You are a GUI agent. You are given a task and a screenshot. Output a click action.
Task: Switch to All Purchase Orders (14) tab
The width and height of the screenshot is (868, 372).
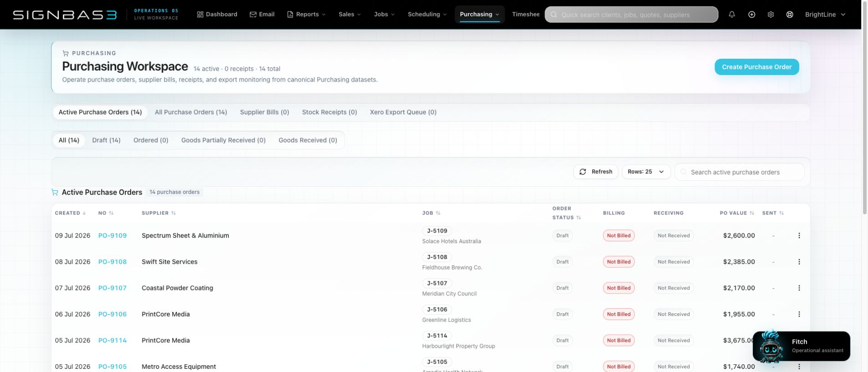(191, 112)
